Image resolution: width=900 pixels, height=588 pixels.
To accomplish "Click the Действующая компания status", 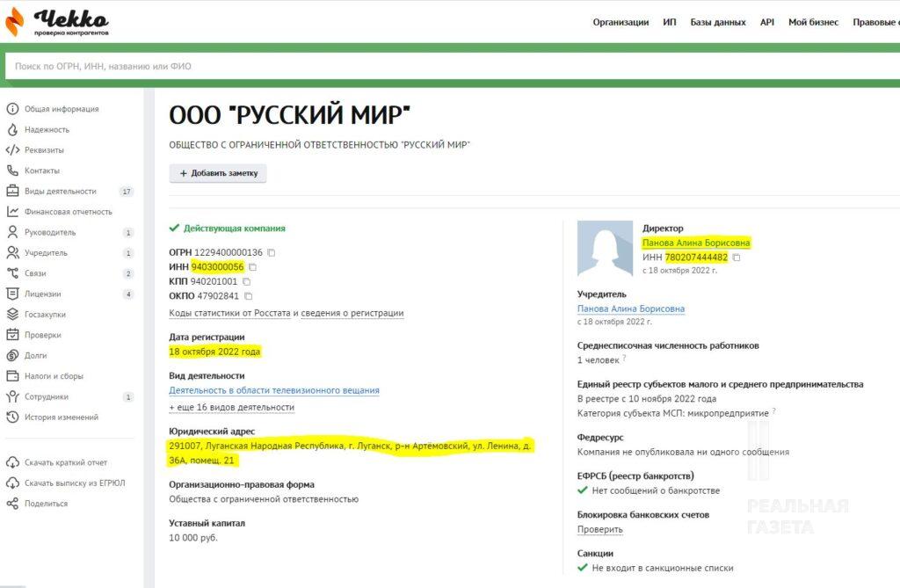I will 228,228.
